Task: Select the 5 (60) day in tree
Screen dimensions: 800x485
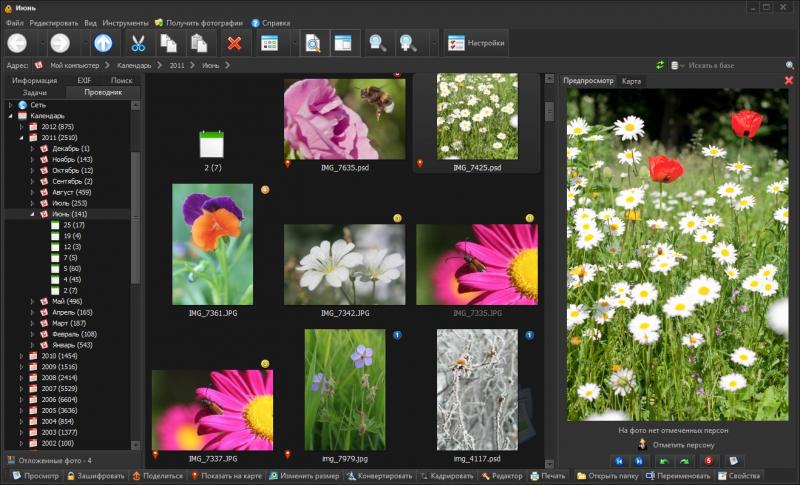Action: 72,269
